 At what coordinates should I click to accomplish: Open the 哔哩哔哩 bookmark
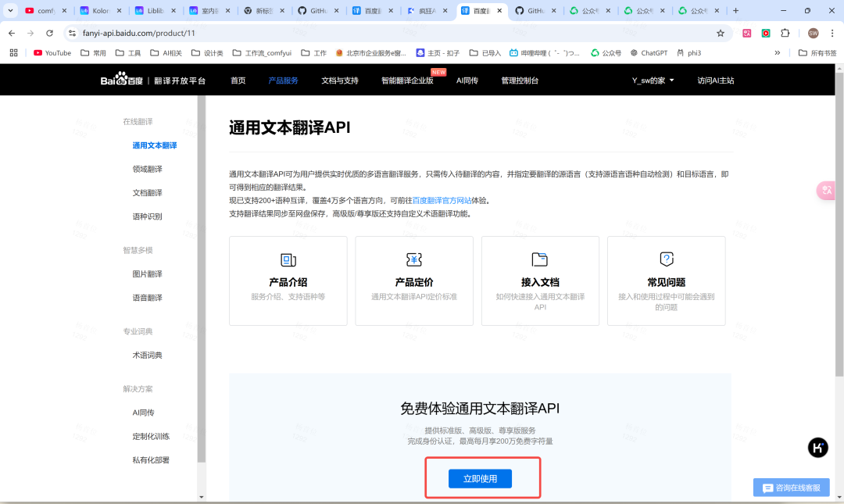(545, 53)
